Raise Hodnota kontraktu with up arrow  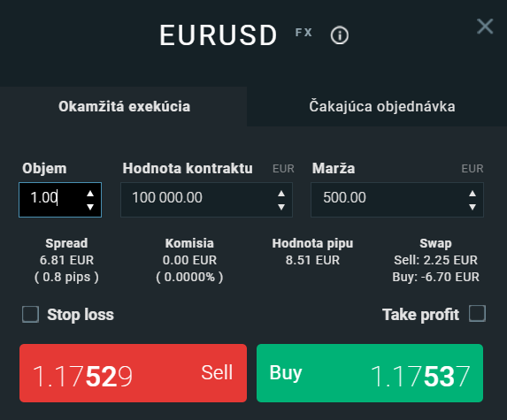[x=281, y=194]
